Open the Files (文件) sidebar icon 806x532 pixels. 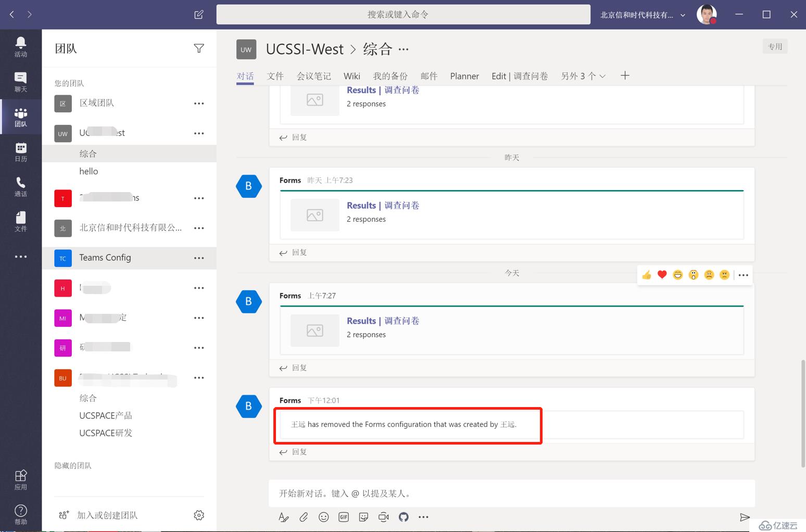click(21, 222)
